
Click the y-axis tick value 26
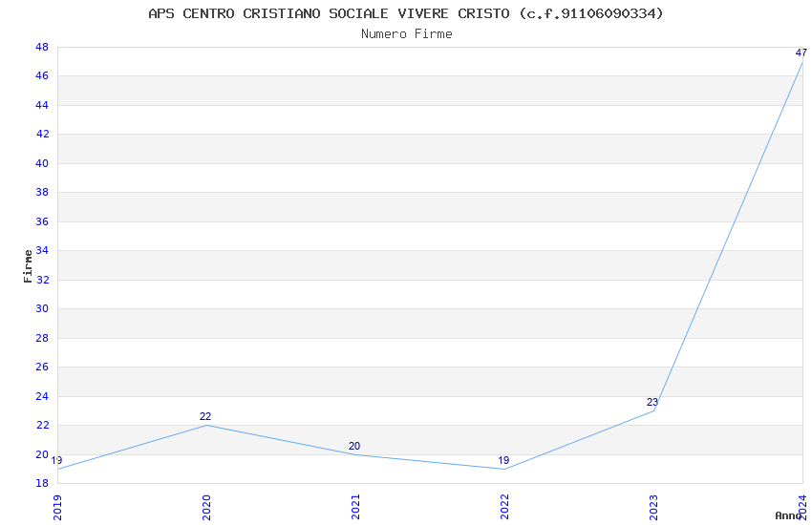tap(42, 367)
